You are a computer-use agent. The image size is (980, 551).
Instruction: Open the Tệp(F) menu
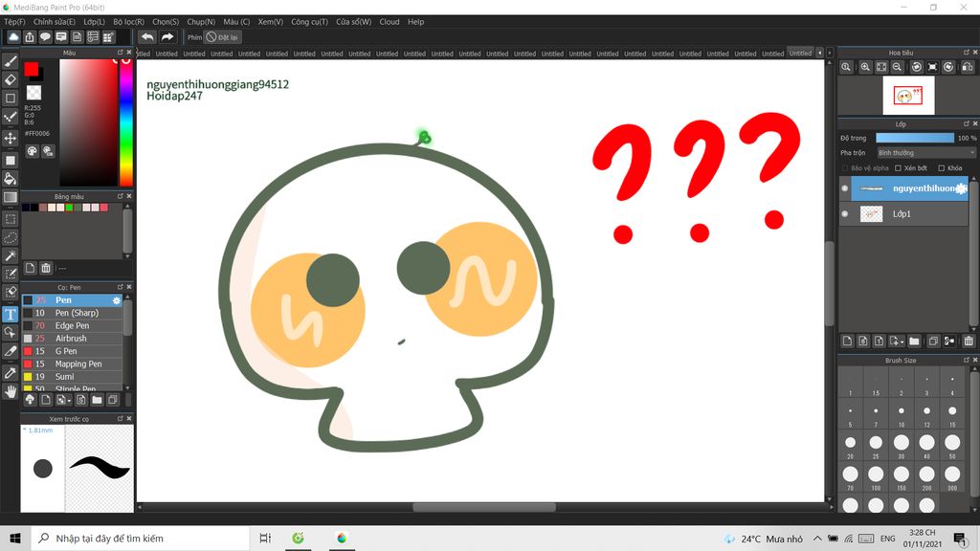tap(15, 22)
